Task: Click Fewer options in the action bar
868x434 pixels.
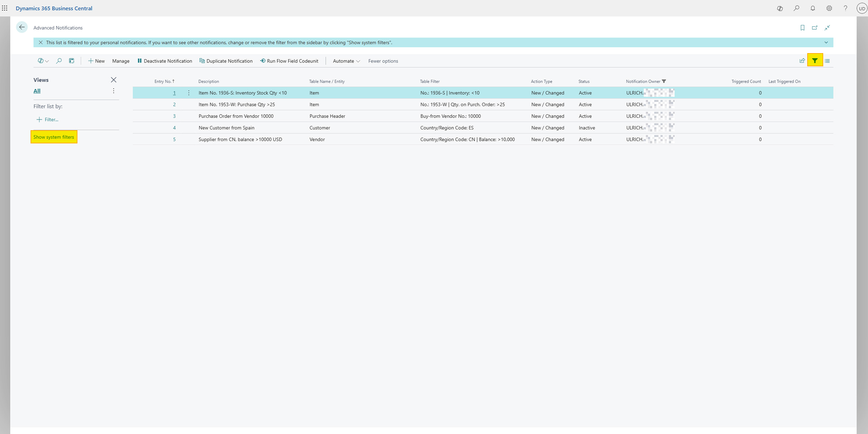Action: tap(383, 61)
